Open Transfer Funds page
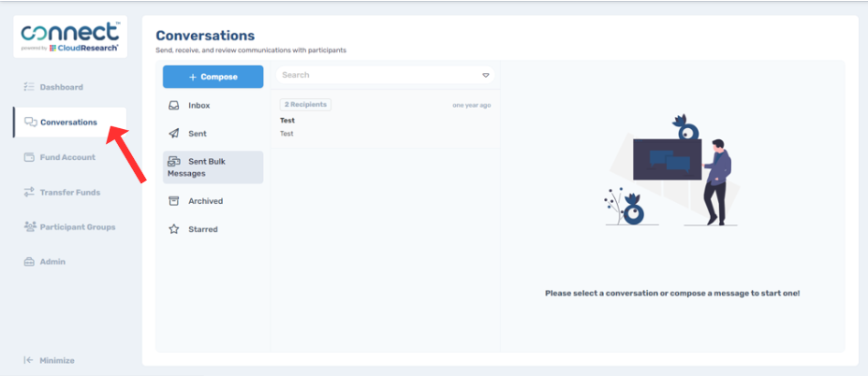Viewport: 868px width, 376px height. (x=69, y=192)
